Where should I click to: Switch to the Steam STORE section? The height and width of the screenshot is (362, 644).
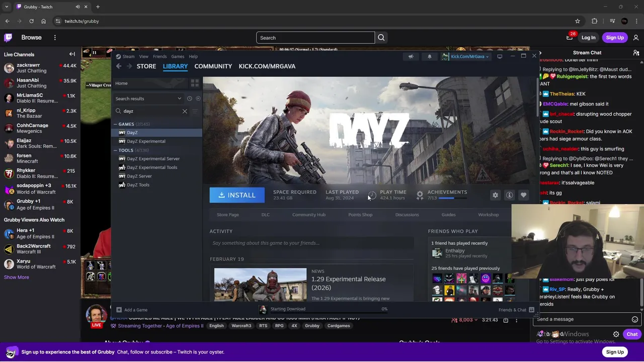[x=146, y=66]
